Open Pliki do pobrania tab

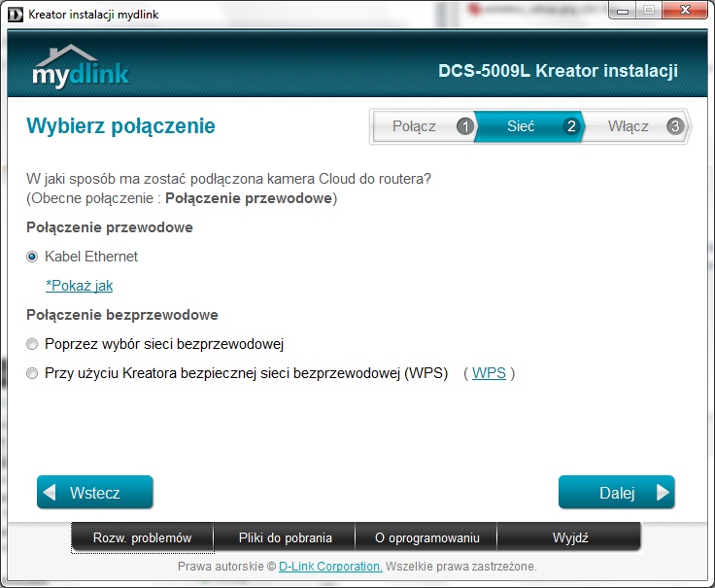285,537
